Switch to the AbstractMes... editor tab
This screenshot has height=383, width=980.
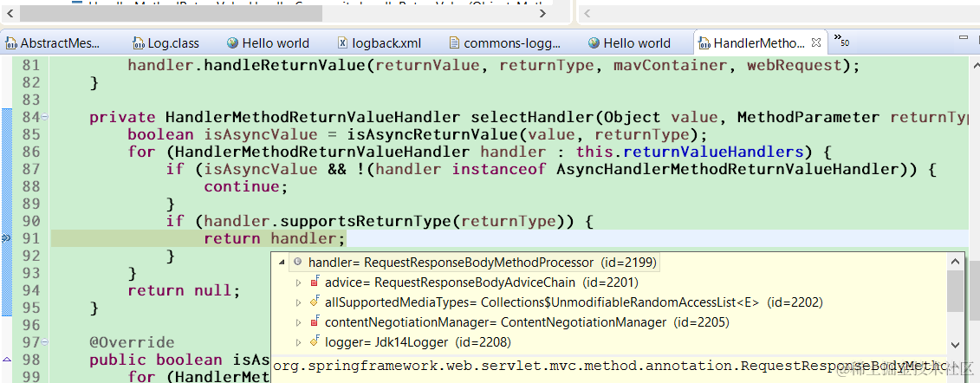pyautogui.click(x=53, y=43)
